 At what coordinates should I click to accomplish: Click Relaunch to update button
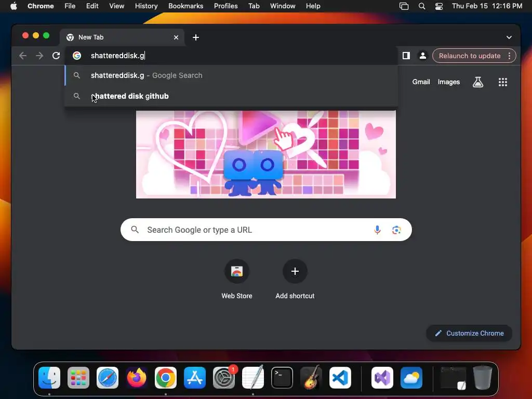(470, 56)
